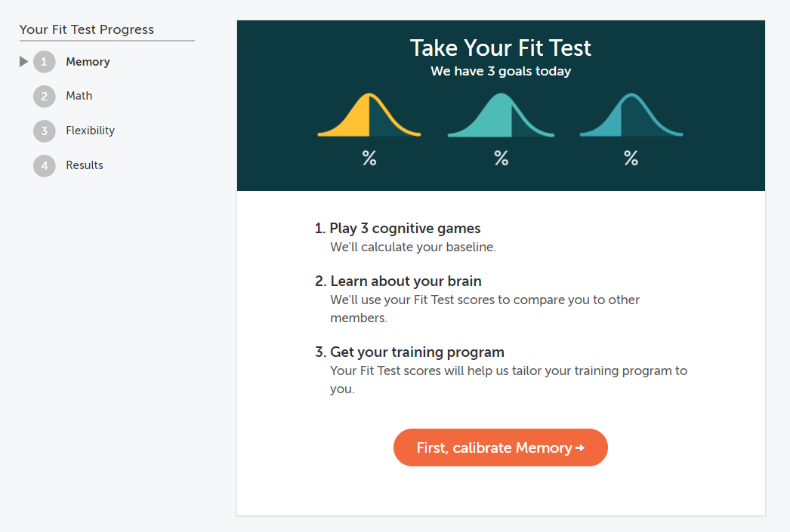Click the green bell curve icon

pyautogui.click(x=501, y=115)
